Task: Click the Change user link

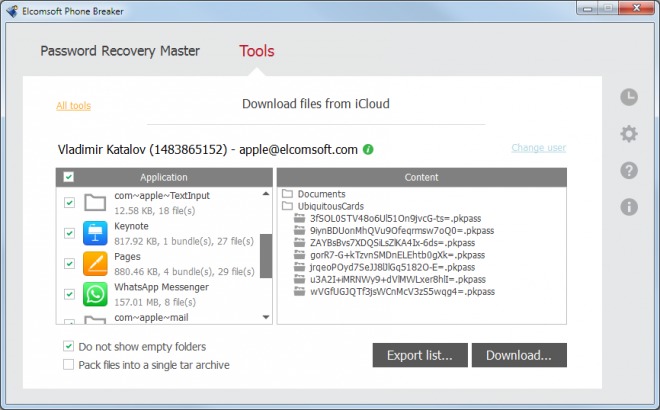Action: 539,148
